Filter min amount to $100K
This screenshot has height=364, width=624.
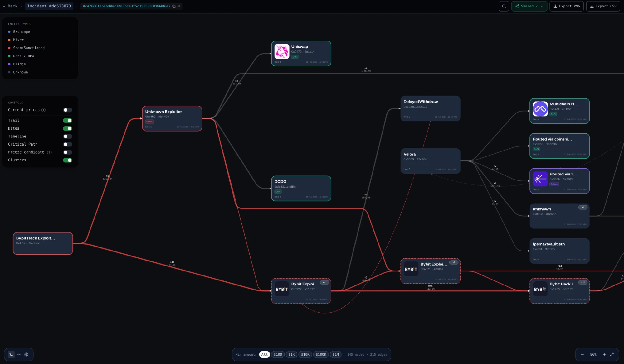click(321, 354)
